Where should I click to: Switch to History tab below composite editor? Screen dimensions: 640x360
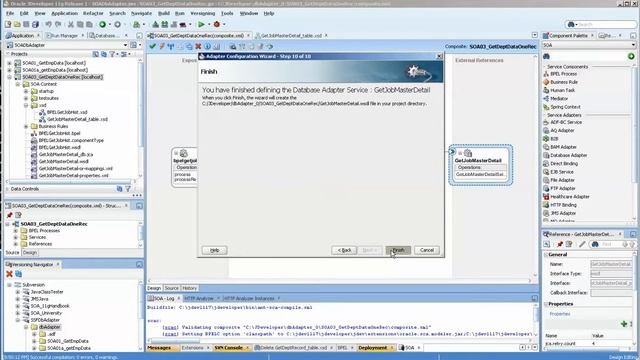pyautogui.click(x=189, y=288)
